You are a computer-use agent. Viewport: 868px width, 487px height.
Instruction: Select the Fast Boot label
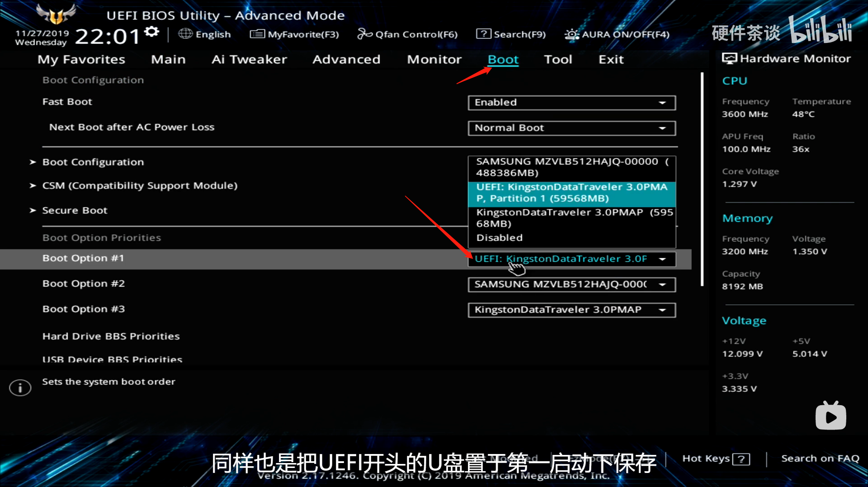pos(67,102)
